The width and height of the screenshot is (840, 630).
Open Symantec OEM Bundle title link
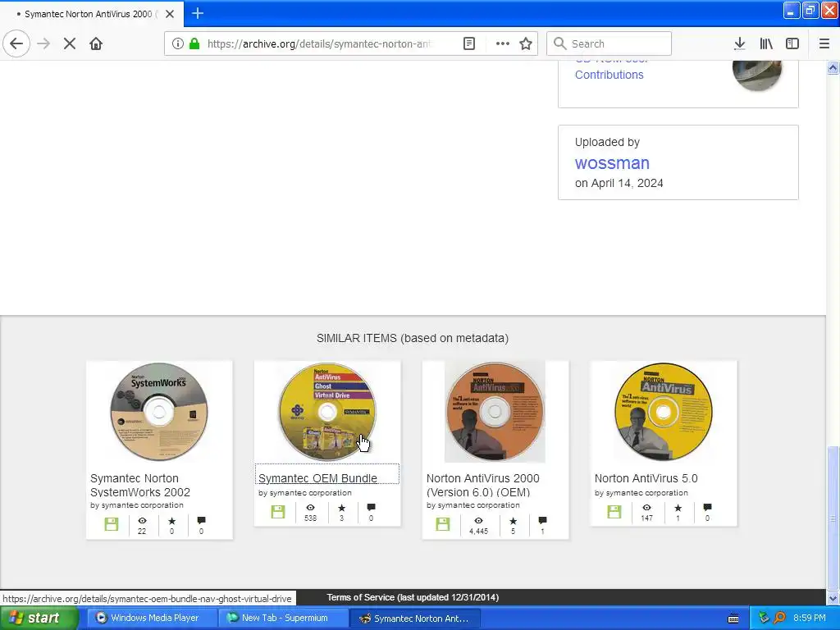317,478
